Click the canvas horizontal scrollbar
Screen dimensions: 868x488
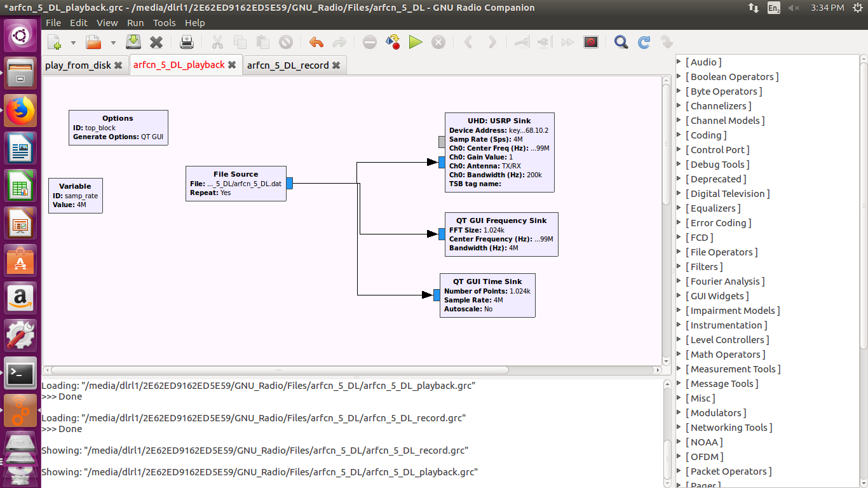pos(280,370)
